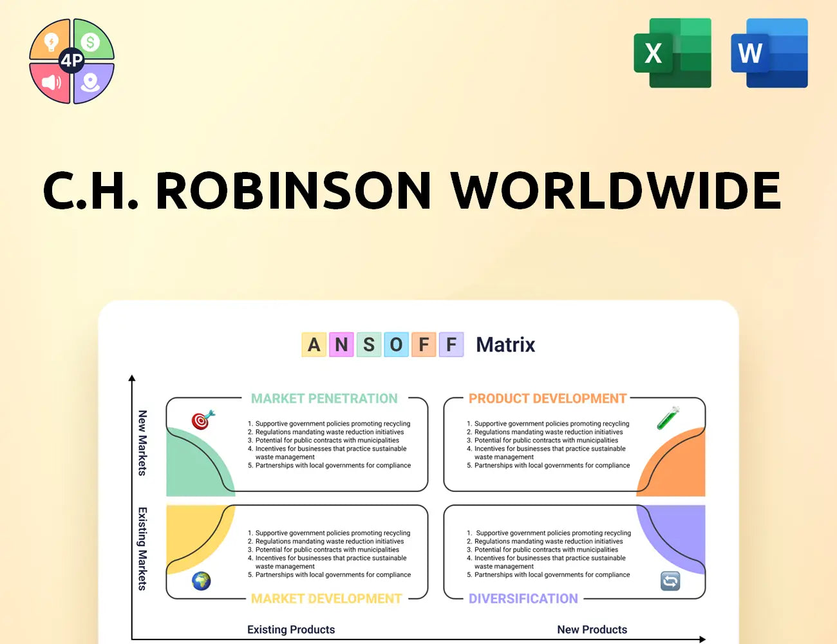837x644 pixels.
Task: Select item 5 Partnerships in Market Development
Action: pos(329,574)
